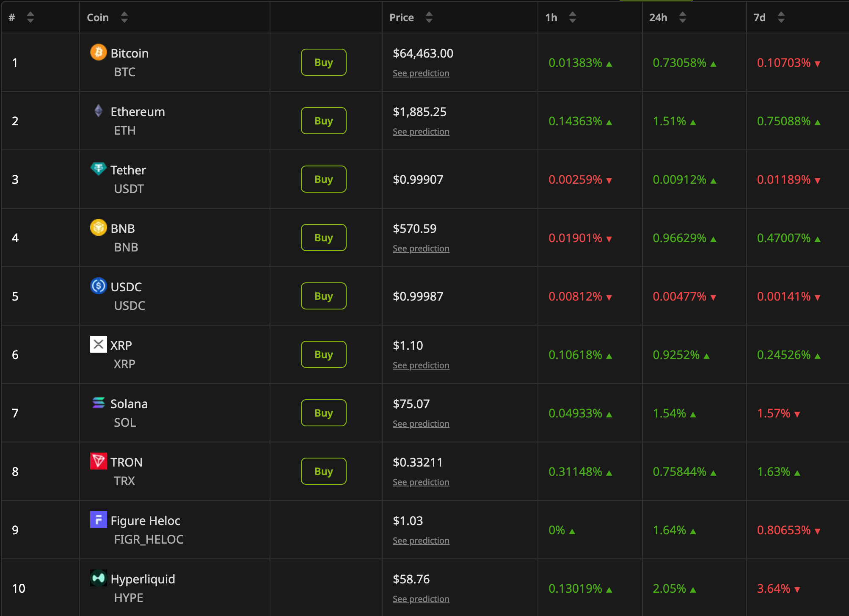
Task: Click the Ethereum coin logo icon
Action: pos(98,110)
